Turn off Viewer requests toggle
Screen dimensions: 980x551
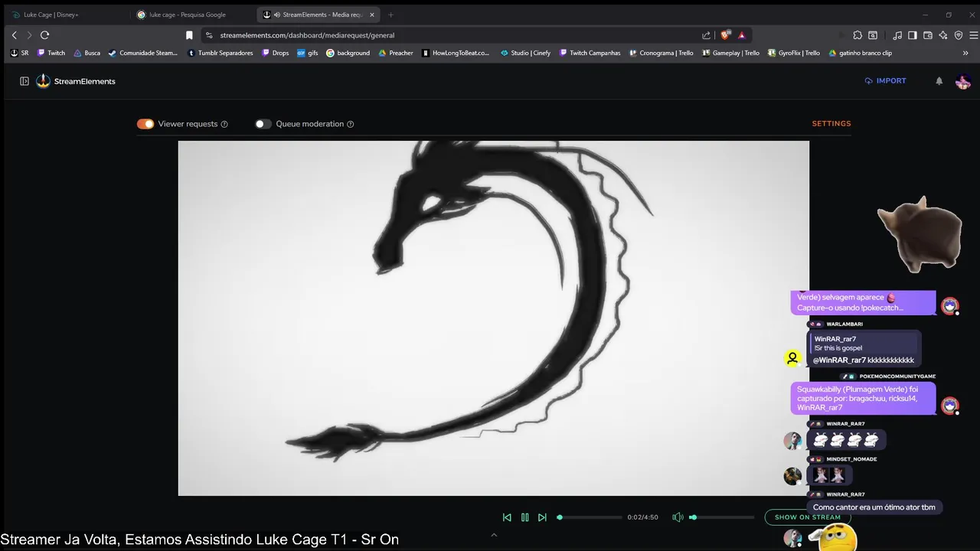pyautogui.click(x=145, y=124)
